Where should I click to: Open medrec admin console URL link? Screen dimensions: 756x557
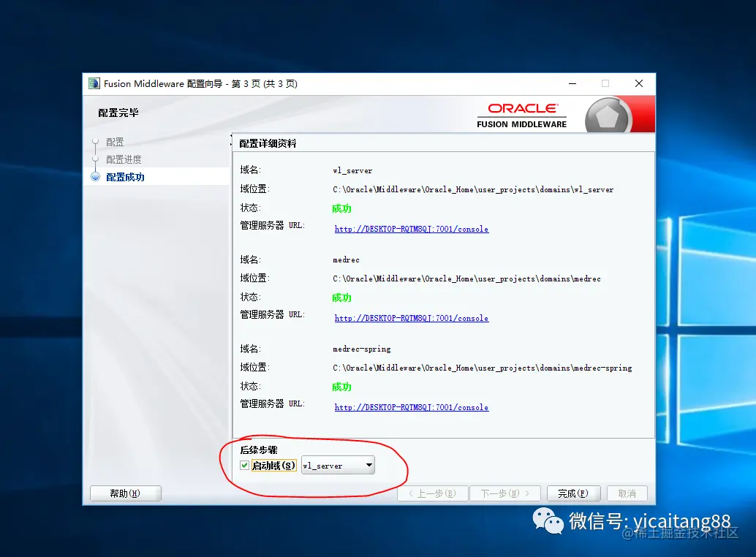[x=412, y=318]
